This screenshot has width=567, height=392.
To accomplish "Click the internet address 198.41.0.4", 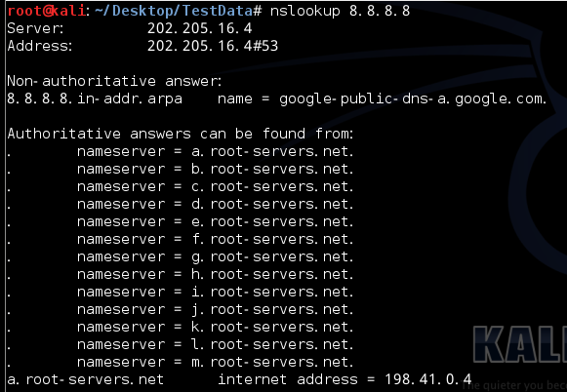I will click(x=427, y=379).
